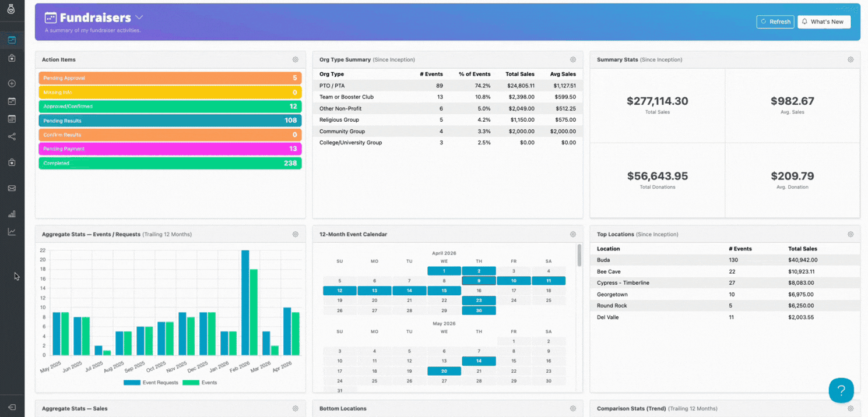The width and height of the screenshot is (868, 417).
Task: Open the Pending Payment action item bar
Action: (170, 149)
